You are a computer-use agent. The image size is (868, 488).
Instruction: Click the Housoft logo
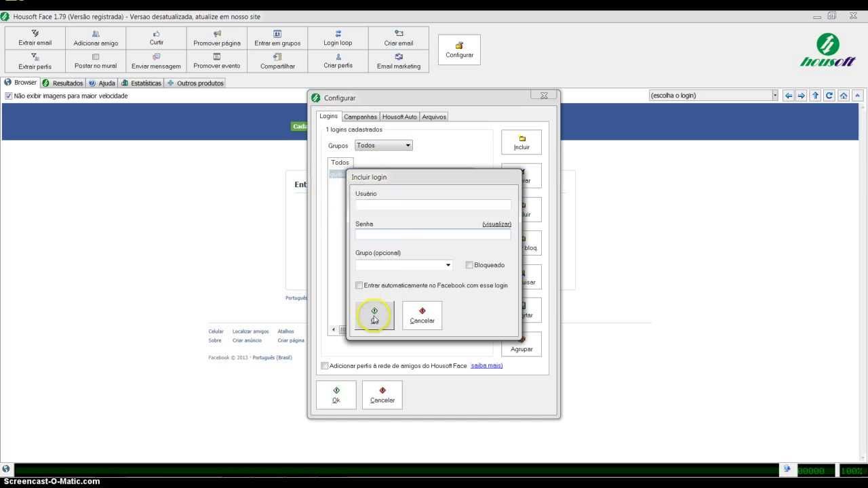[x=828, y=51]
